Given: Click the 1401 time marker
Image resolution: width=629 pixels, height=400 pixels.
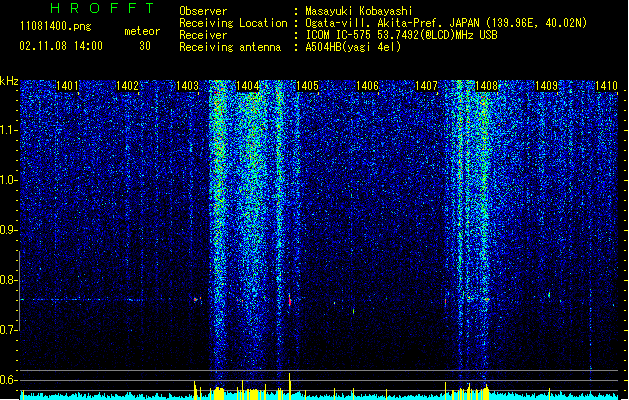Looking at the screenshot, I should [x=67, y=86].
